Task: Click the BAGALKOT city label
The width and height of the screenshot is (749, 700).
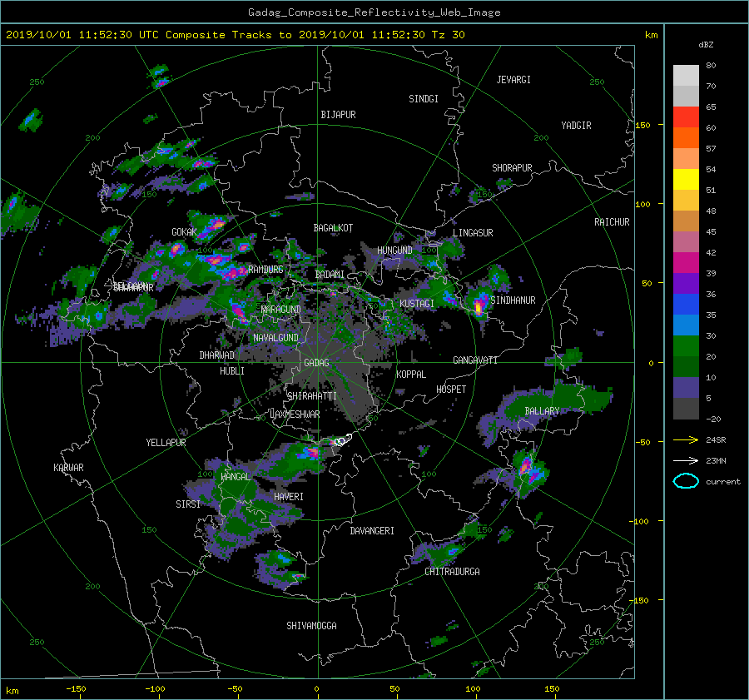Action: tap(333, 228)
